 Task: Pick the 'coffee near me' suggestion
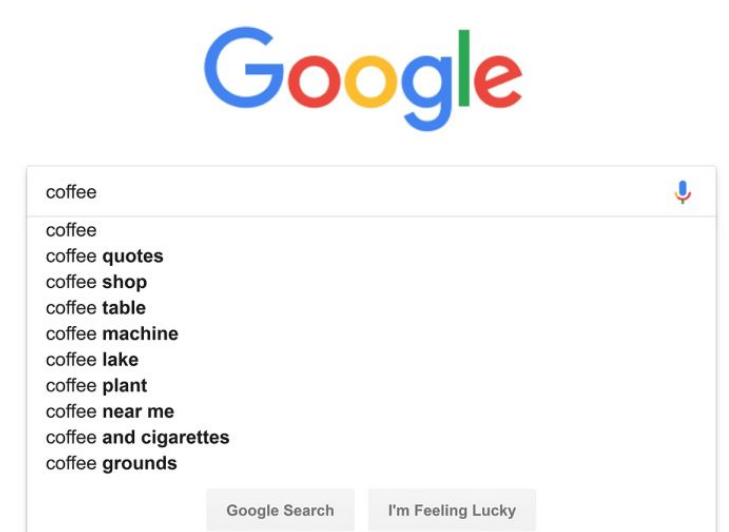coord(371,412)
